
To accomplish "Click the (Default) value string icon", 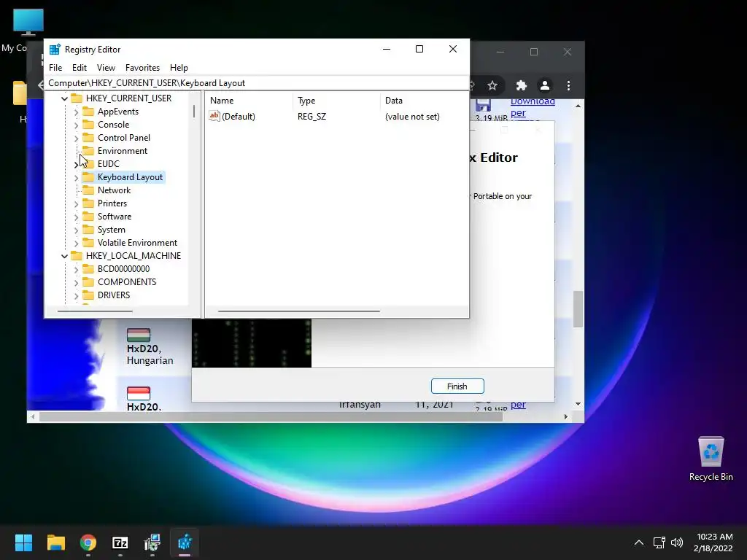I will pos(214,116).
